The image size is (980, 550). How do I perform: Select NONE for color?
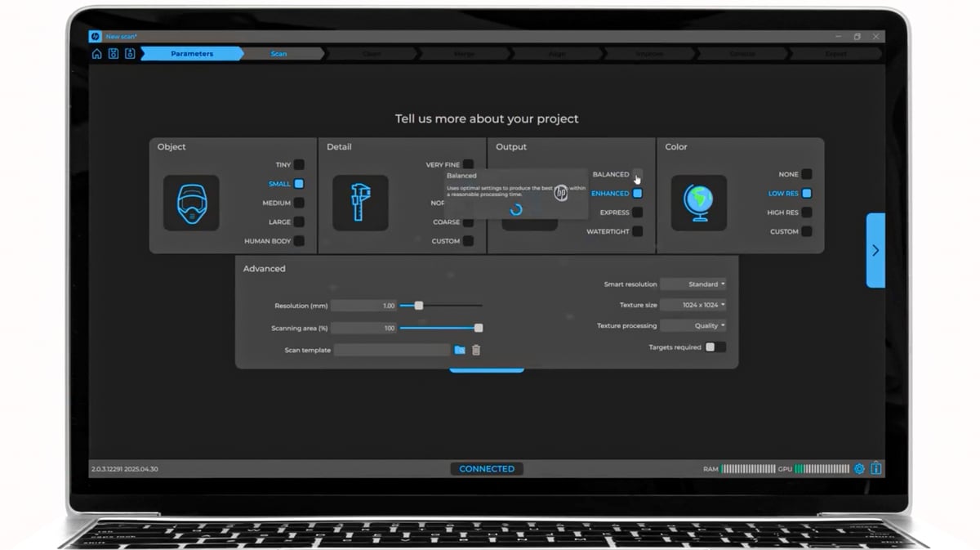[x=807, y=174]
